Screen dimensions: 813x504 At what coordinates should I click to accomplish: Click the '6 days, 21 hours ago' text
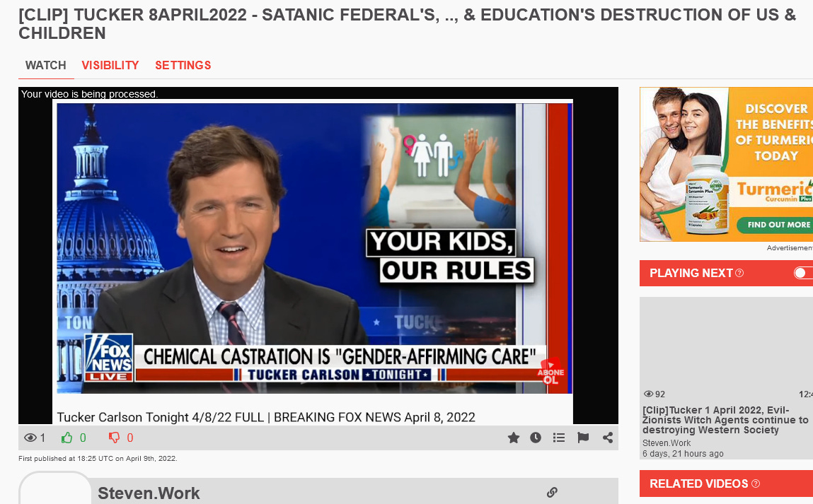[683, 454]
